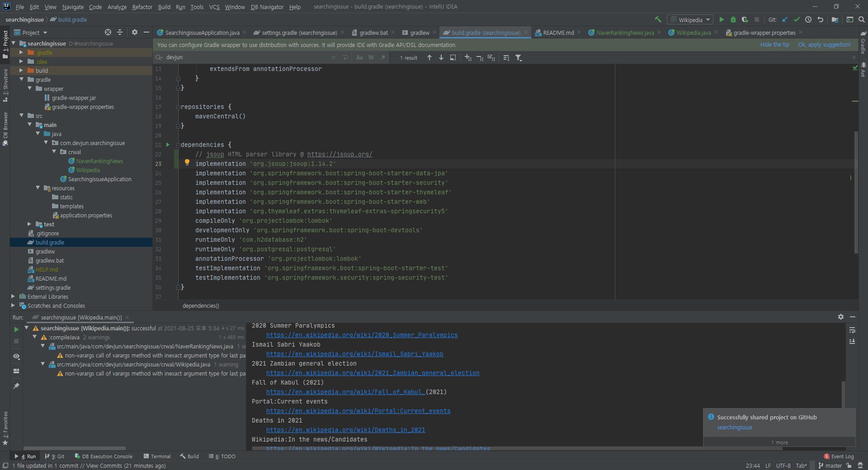Screen dimensions: 868x470
Task: Collapse the wrapper folder
Action: tap(29, 89)
